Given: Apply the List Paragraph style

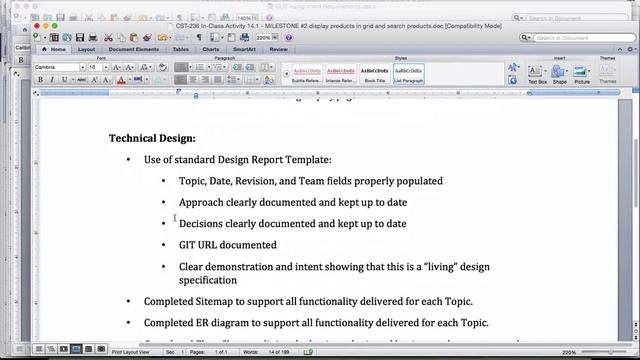Looking at the screenshot, I should click(409, 74).
